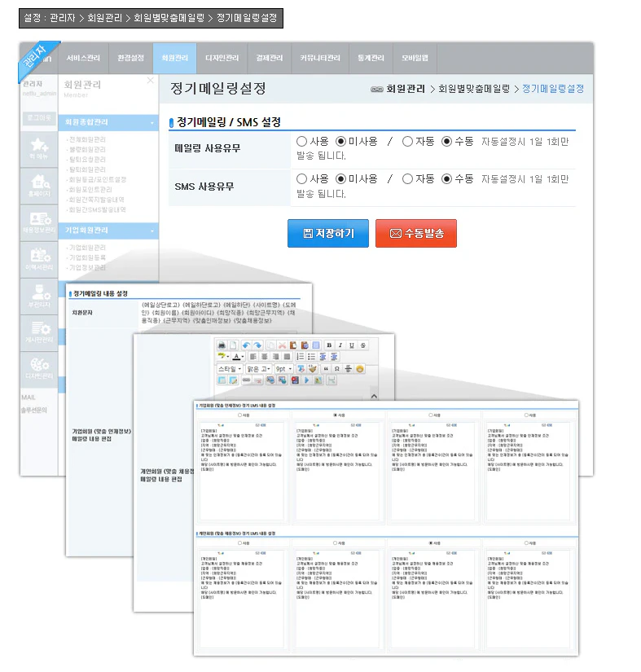The image size is (641, 672).
Task: Open the 전체회원관리 menu link
Action: [x=87, y=140]
